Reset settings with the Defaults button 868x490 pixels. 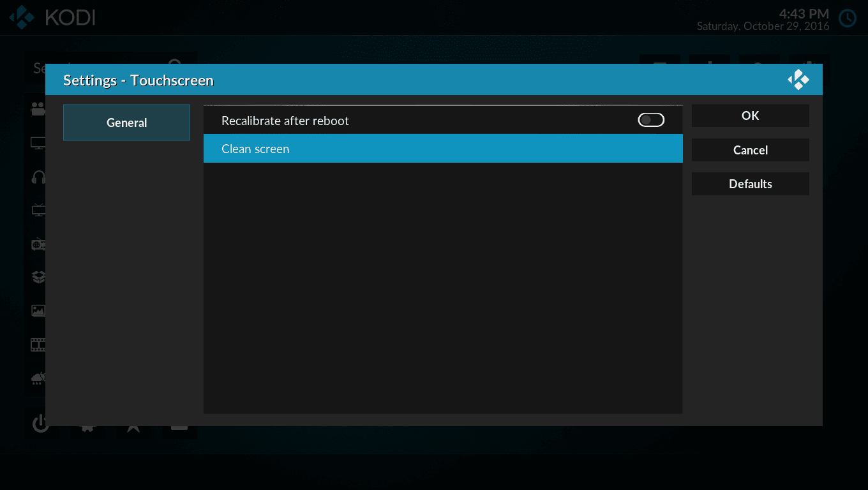[x=750, y=184]
